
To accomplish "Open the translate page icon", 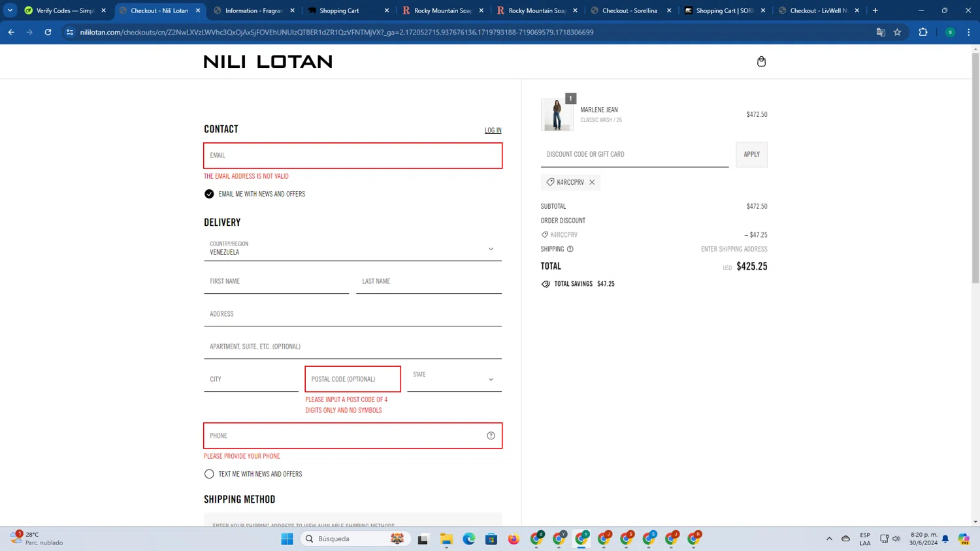I will [x=881, y=32].
